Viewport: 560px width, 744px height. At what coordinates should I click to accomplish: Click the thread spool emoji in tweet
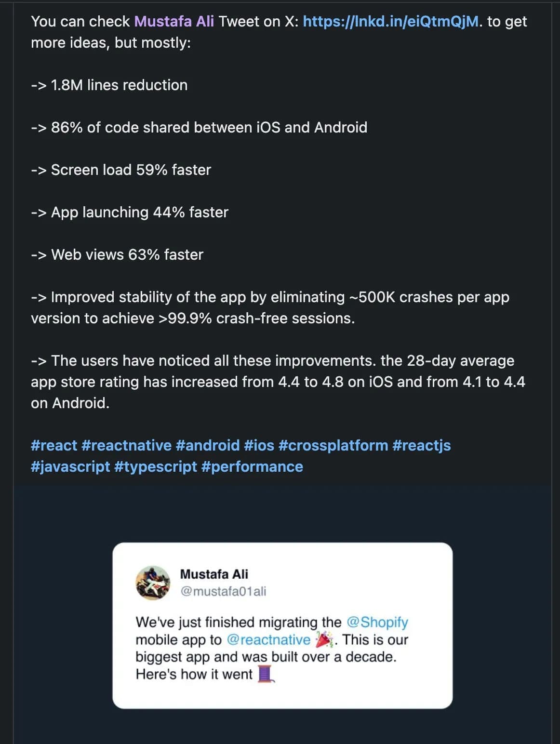[266, 674]
